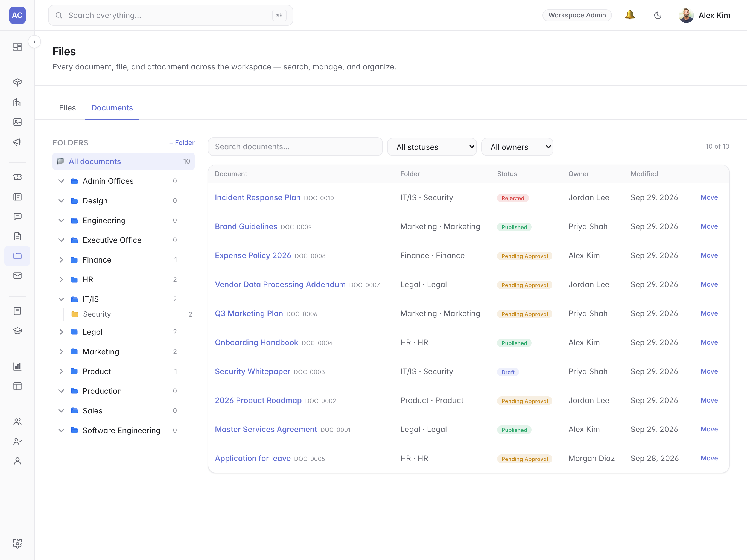The height and width of the screenshot is (560, 747).
Task: Select the Security subfolder
Action: [97, 314]
